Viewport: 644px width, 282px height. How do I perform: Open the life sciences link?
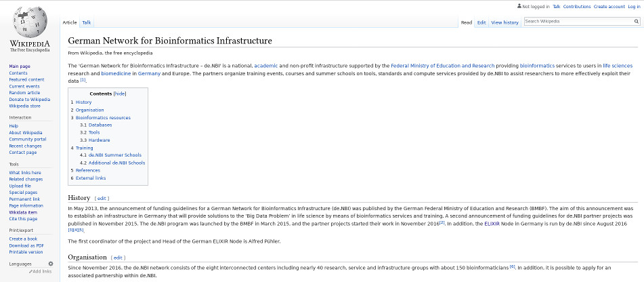(x=618, y=66)
